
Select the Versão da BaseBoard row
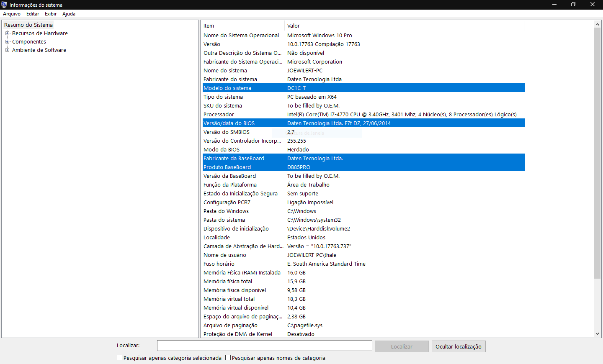(363, 176)
